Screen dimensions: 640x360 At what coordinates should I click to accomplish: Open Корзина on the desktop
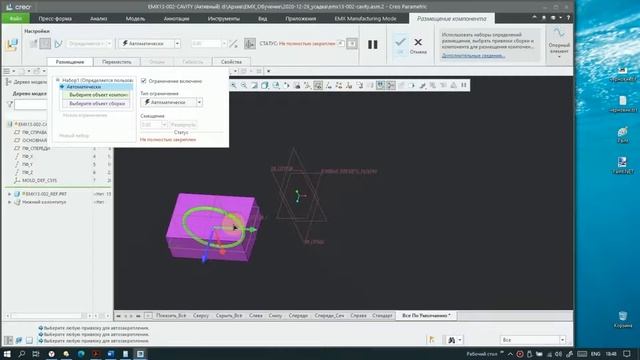pos(622,319)
